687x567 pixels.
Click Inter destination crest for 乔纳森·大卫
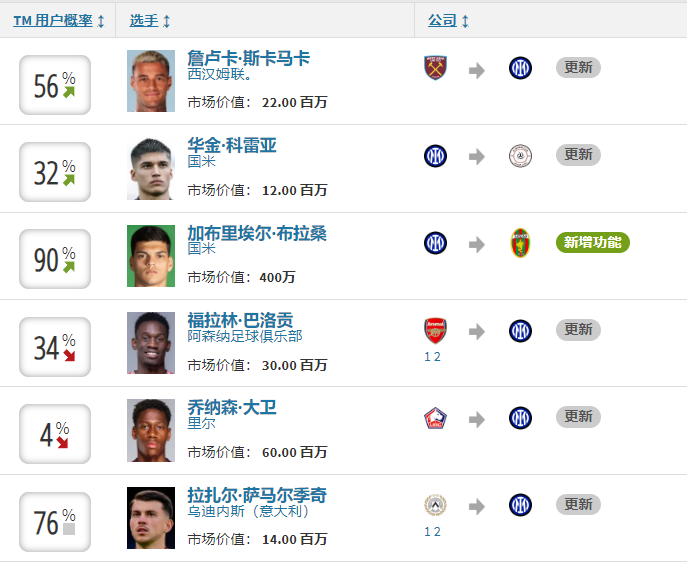(520, 418)
